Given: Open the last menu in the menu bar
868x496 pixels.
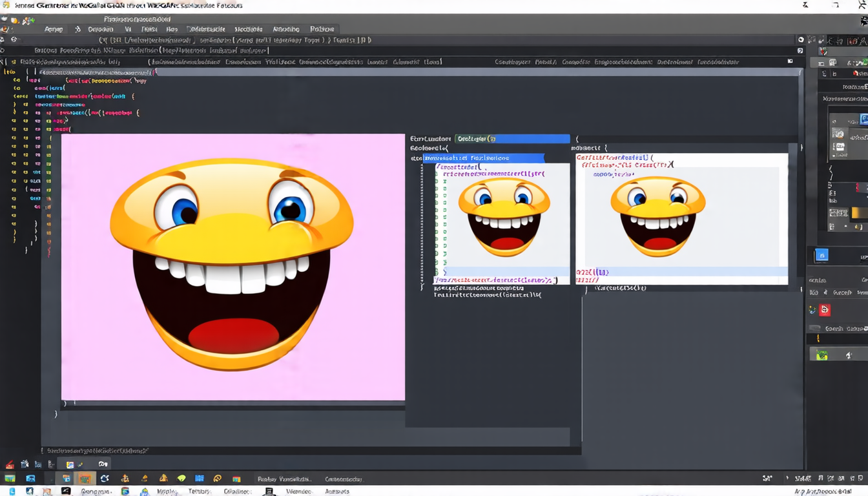Looking at the screenshot, I should (322, 29).
